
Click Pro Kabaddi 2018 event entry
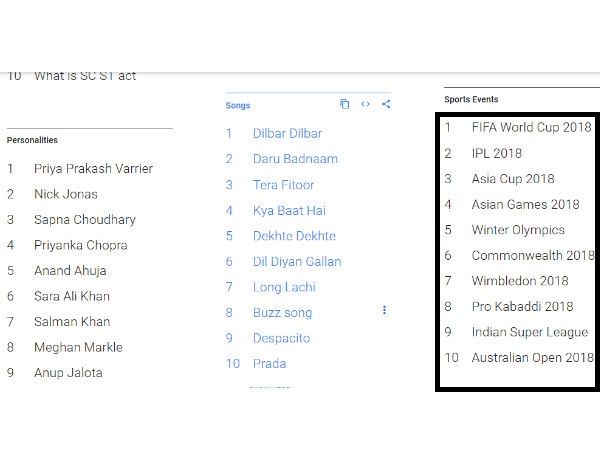[x=522, y=307]
